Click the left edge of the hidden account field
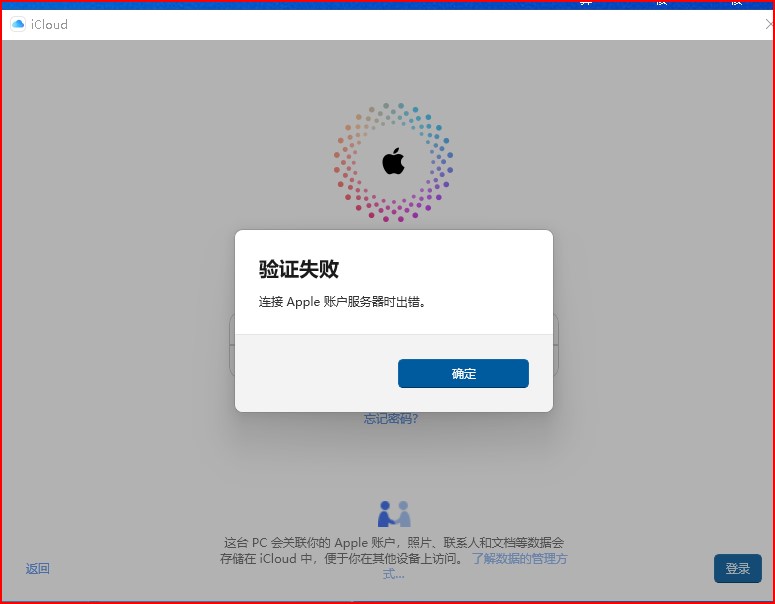 pyautogui.click(x=232, y=330)
